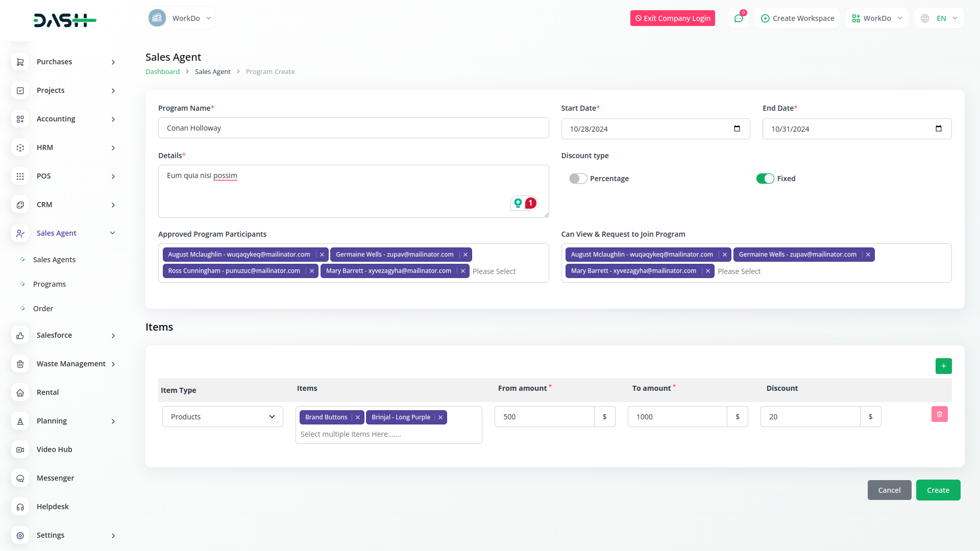This screenshot has width=980, height=551.
Task: Open the chat messages icon in header
Action: click(739, 18)
